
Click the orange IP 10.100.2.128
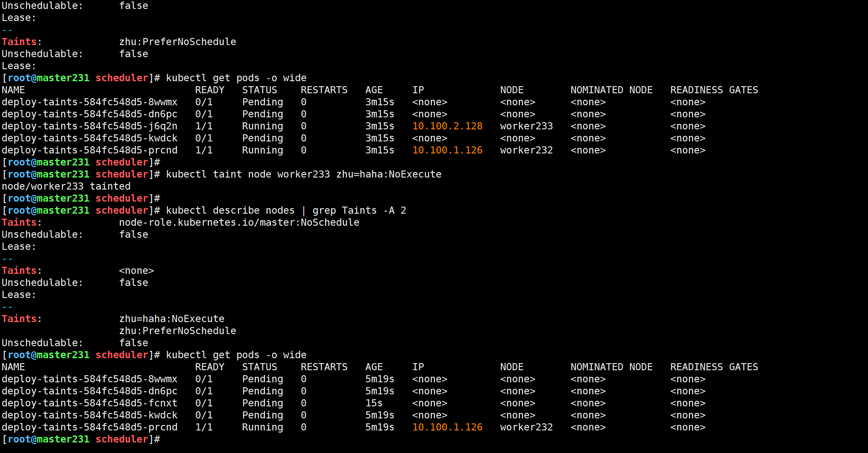click(447, 126)
